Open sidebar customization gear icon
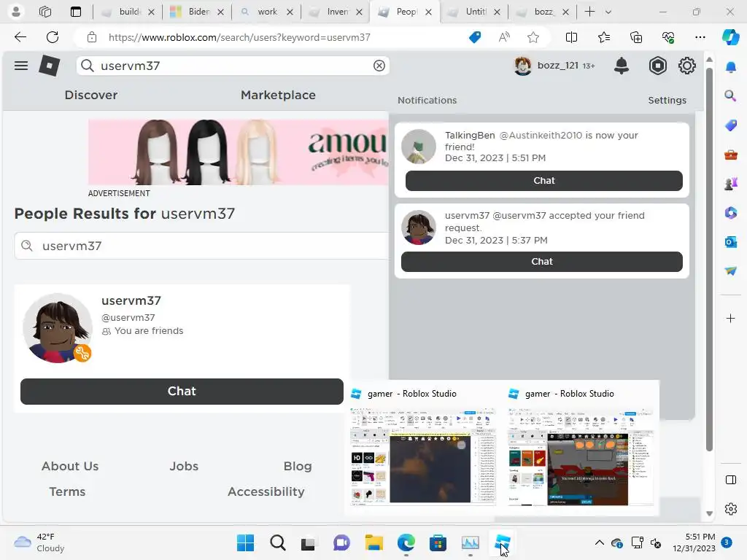 pos(730,509)
